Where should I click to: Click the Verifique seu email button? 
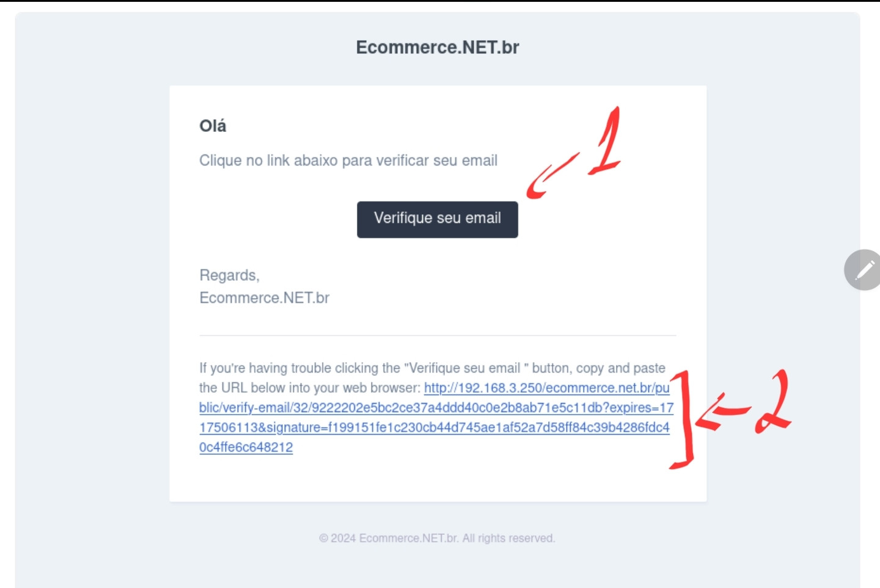pos(438,219)
